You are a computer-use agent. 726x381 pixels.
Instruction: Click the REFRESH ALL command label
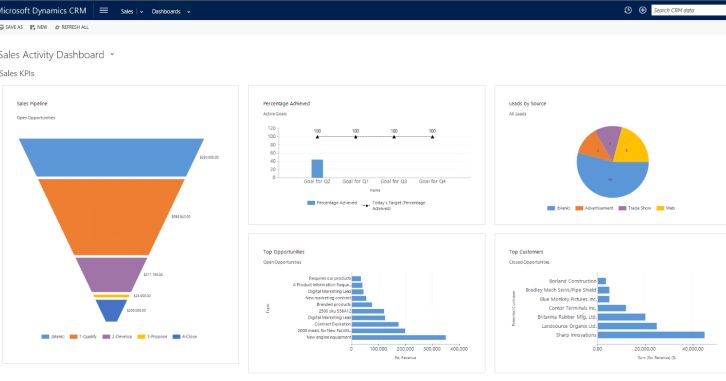click(x=75, y=27)
